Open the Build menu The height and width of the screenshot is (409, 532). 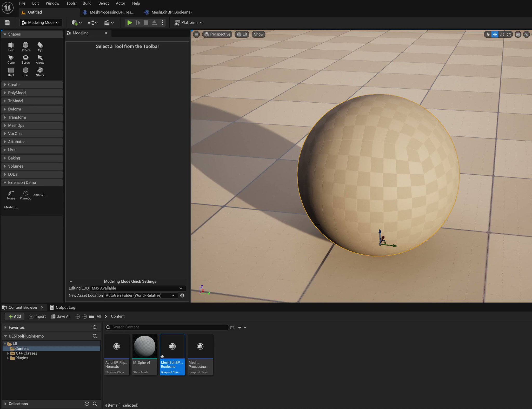click(x=87, y=3)
